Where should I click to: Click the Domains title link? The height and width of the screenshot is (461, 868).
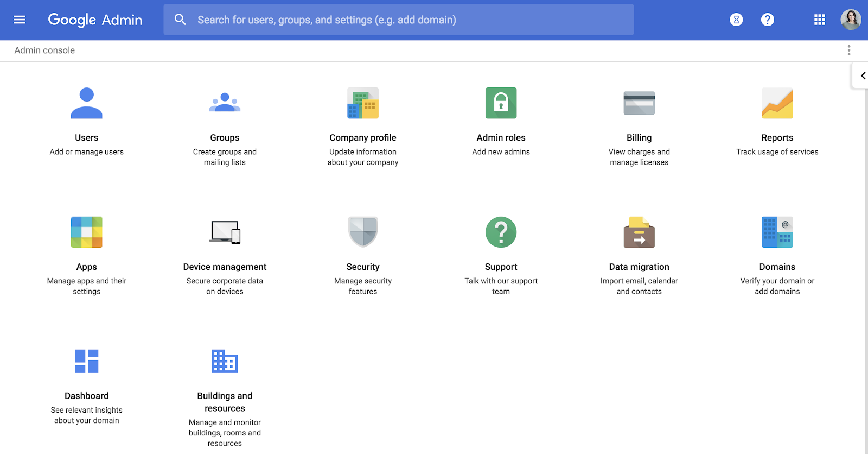coord(777,267)
